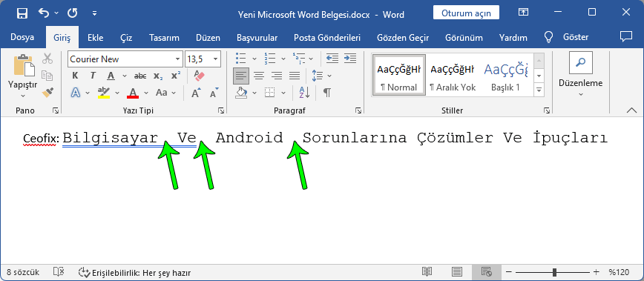This screenshot has height=281, width=644.
Task: Switch to the Gözden Geçir tab
Action: 403,38
